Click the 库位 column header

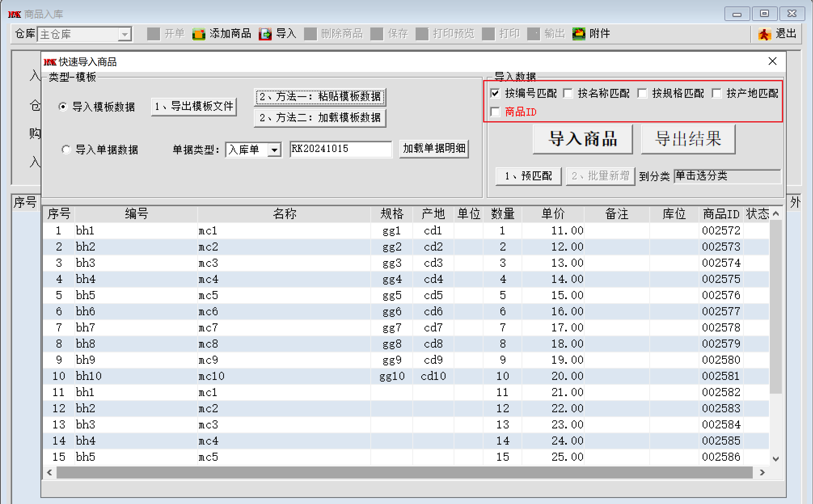(674, 213)
